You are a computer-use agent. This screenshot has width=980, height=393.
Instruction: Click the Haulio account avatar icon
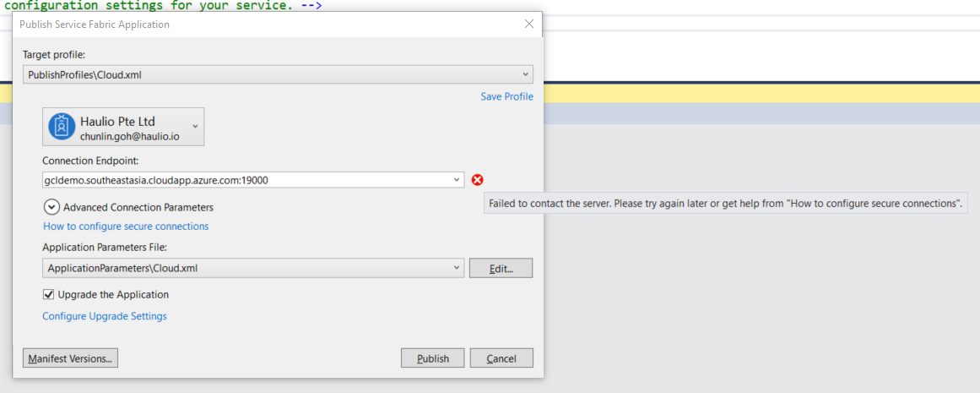click(x=62, y=127)
